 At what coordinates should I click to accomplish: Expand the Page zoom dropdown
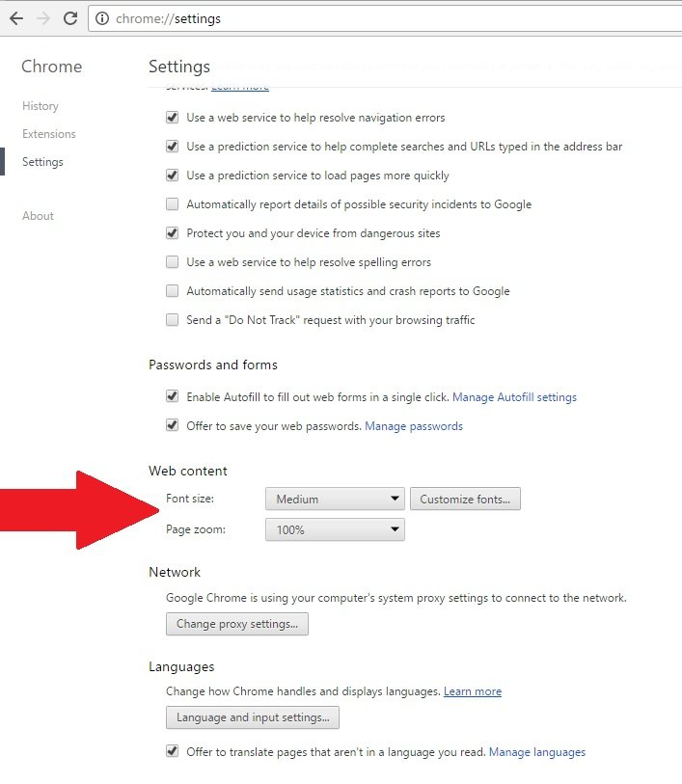[335, 530]
